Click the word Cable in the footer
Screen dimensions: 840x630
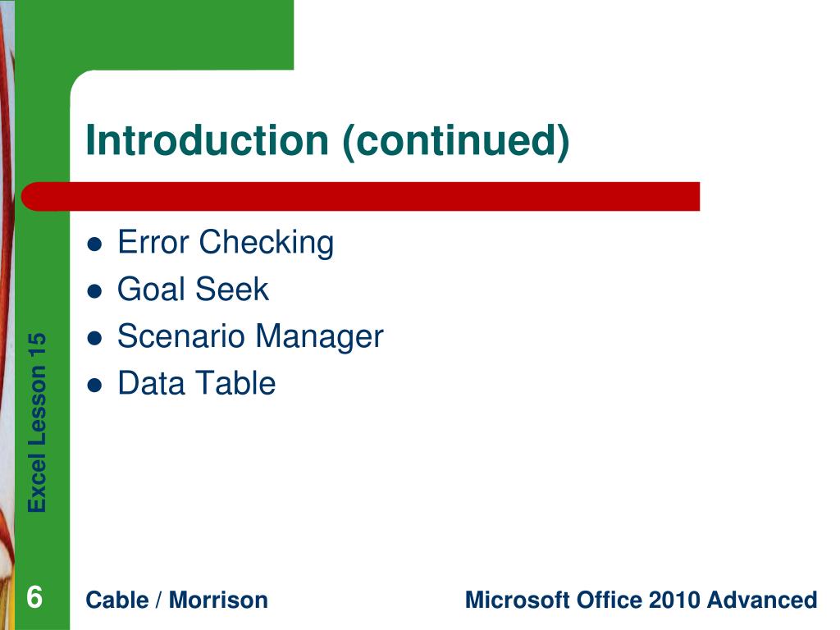point(116,600)
